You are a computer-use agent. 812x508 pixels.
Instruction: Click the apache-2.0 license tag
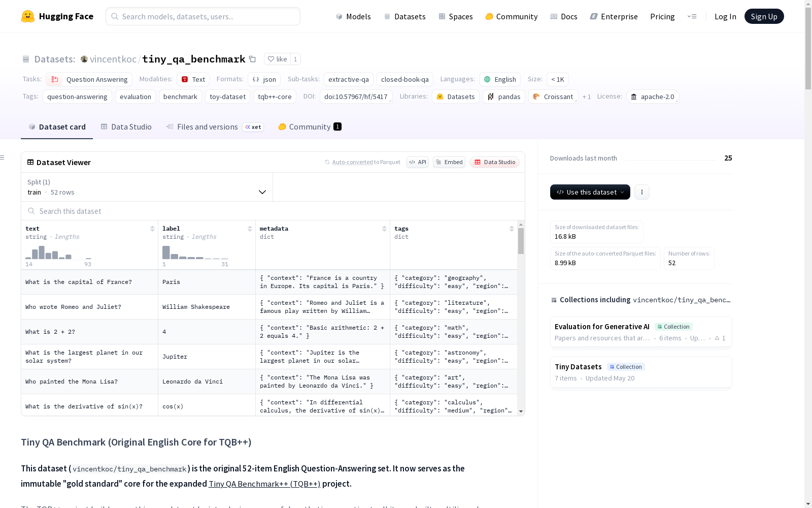(x=653, y=97)
